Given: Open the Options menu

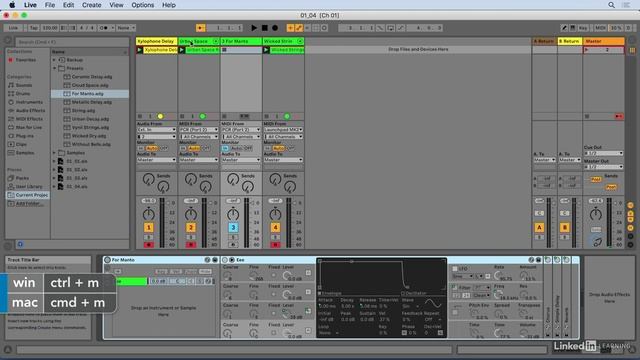Looking at the screenshot, I should (142, 5).
